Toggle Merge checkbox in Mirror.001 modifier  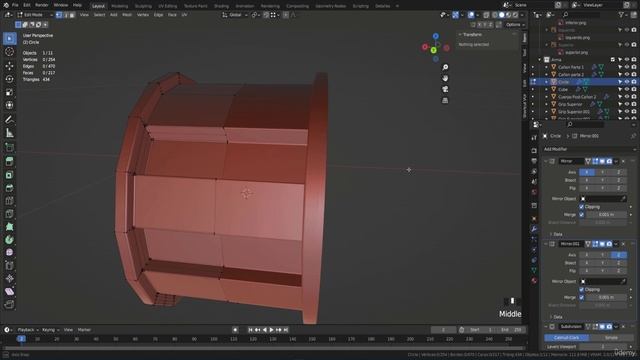coord(582,298)
